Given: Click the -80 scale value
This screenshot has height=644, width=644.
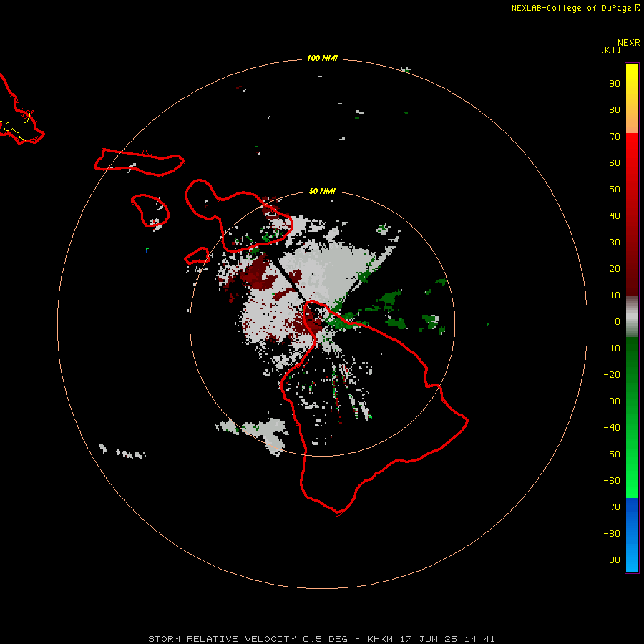Looking at the screenshot, I should pos(612,534).
